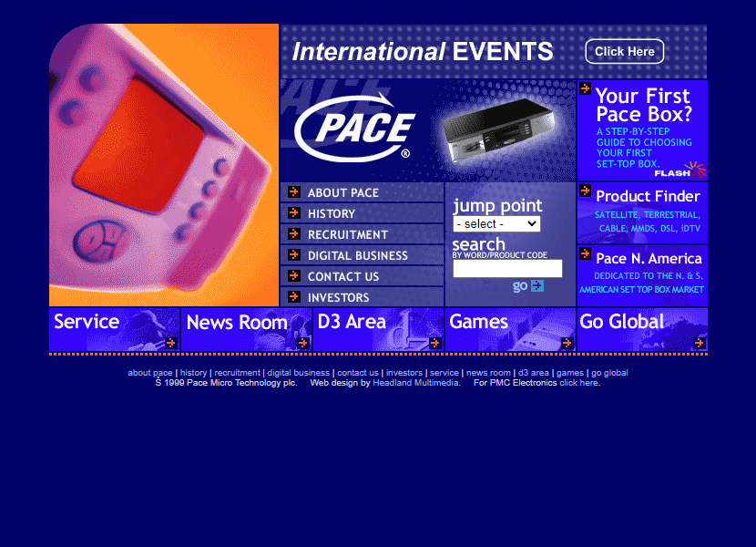Click the footer service link

point(444,373)
